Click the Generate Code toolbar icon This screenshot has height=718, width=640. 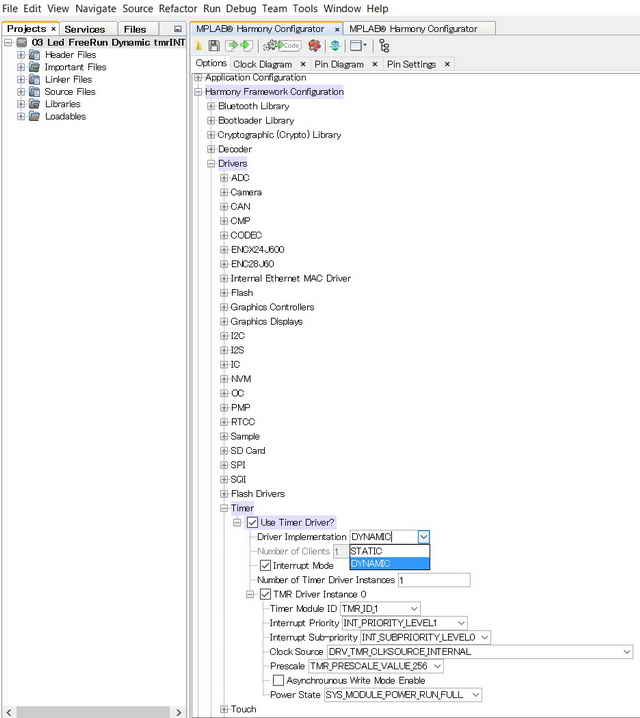282,45
